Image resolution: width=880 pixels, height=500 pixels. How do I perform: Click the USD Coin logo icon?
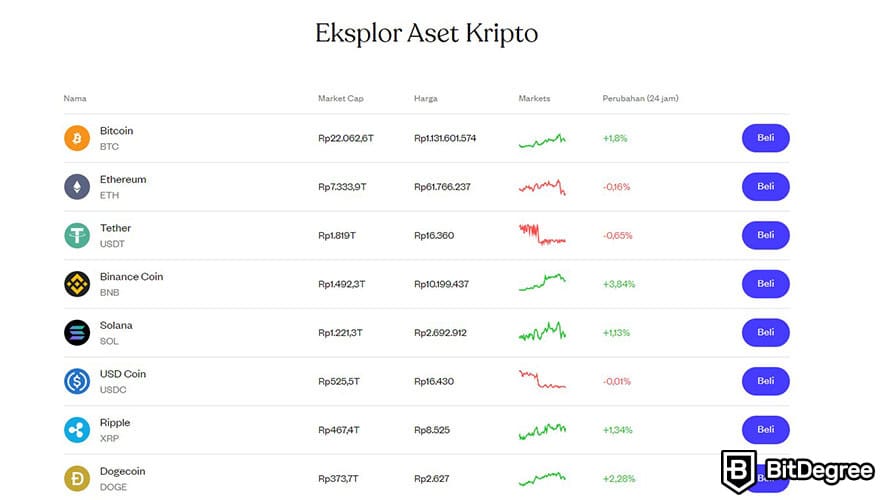[x=77, y=381]
